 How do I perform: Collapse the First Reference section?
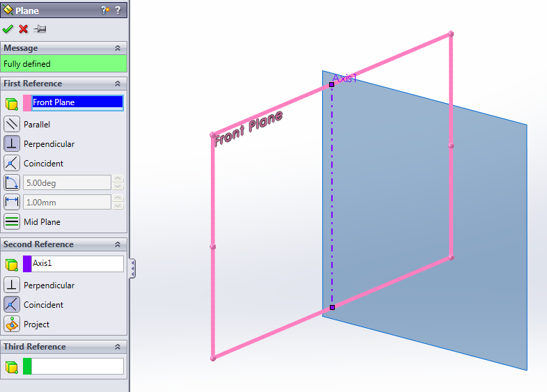point(118,84)
